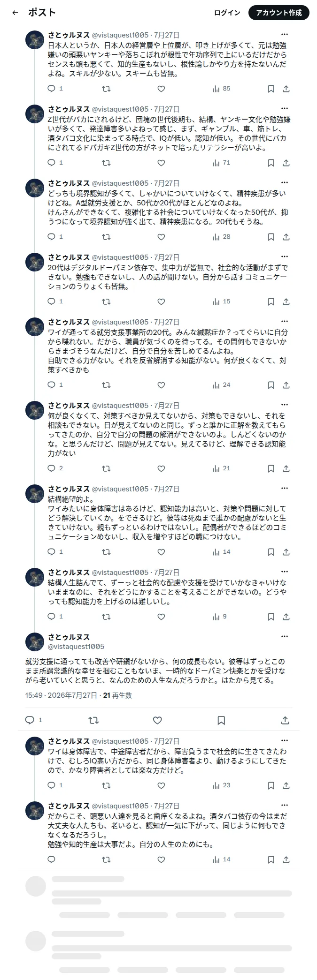317x980 pixels.
Task: Open the timestamp 15:49 · 2026年7月27日 link
Action: 62,695
